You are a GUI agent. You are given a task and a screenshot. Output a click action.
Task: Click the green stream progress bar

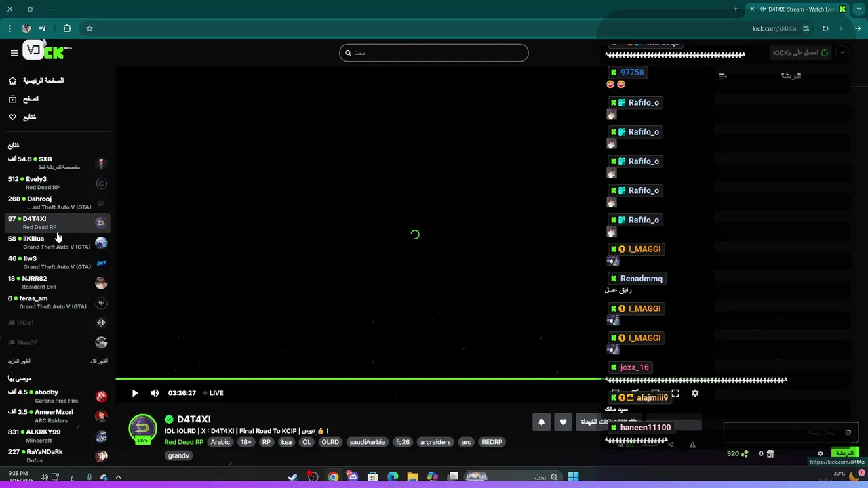pyautogui.click(x=358, y=378)
